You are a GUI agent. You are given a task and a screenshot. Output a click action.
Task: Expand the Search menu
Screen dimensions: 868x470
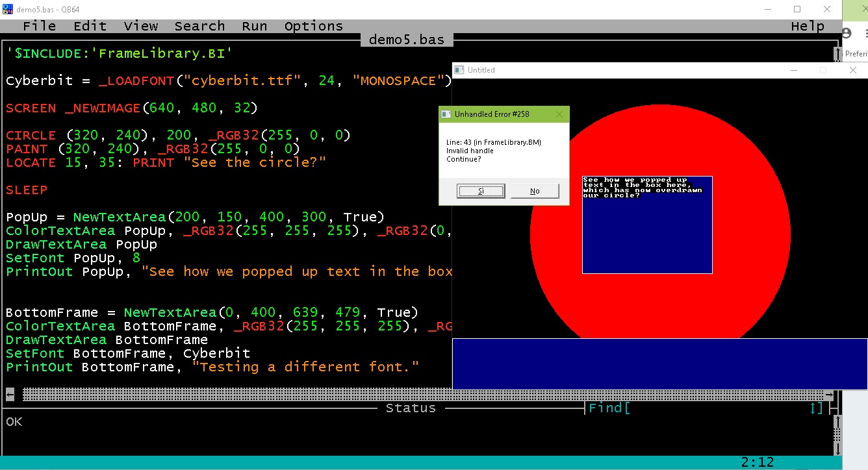pyautogui.click(x=199, y=26)
